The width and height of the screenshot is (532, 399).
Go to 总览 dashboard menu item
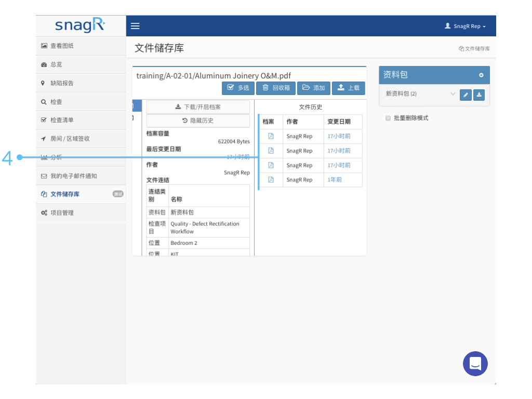point(81,64)
